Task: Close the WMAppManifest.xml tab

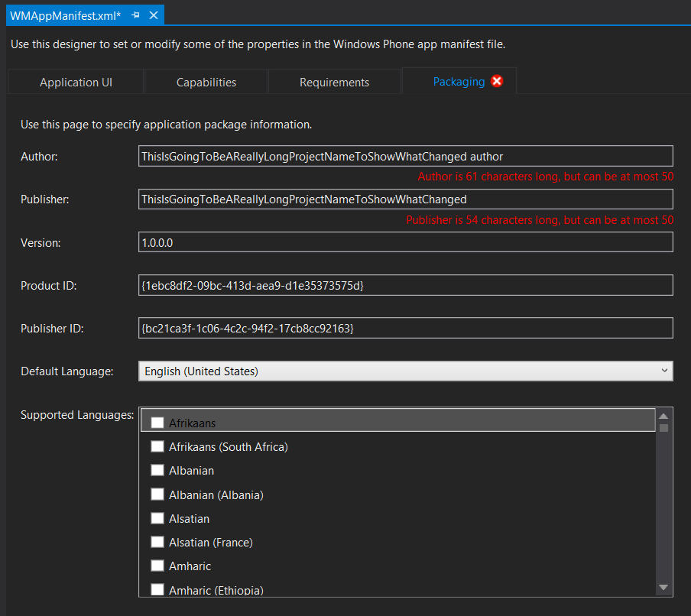Action: (154, 15)
